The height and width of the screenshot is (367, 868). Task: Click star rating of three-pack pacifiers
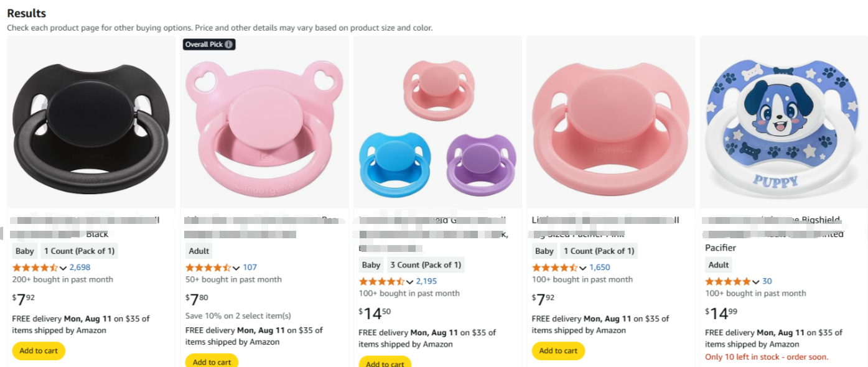click(x=381, y=282)
